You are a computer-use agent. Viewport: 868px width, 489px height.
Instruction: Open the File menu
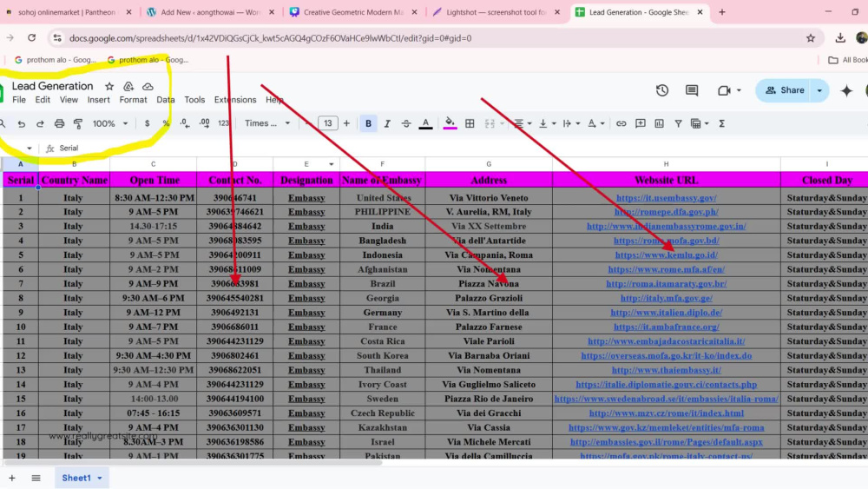(19, 100)
